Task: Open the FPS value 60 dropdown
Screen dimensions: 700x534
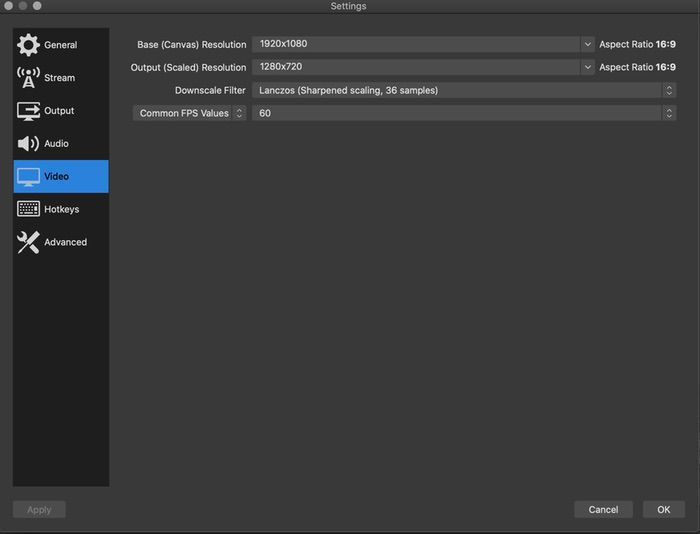Action: click(464, 113)
